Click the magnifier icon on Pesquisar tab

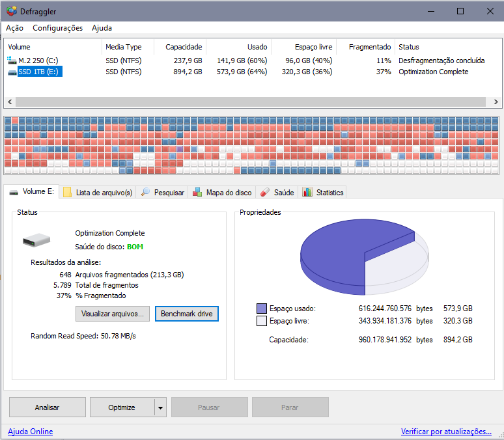click(x=145, y=192)
